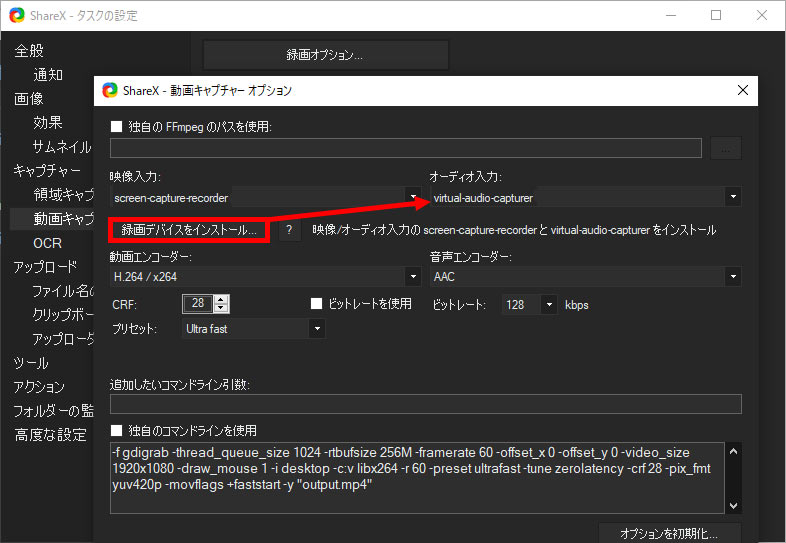The width and height of the screenshot is (786, 543).
Task: Click inside the custom command line text box
Action: [x=417, y=478]
